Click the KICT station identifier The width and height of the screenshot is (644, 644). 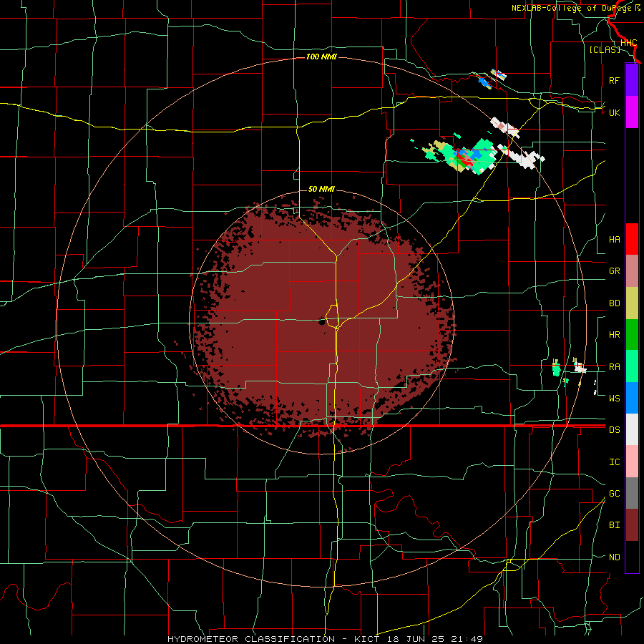tap(369, 639)
